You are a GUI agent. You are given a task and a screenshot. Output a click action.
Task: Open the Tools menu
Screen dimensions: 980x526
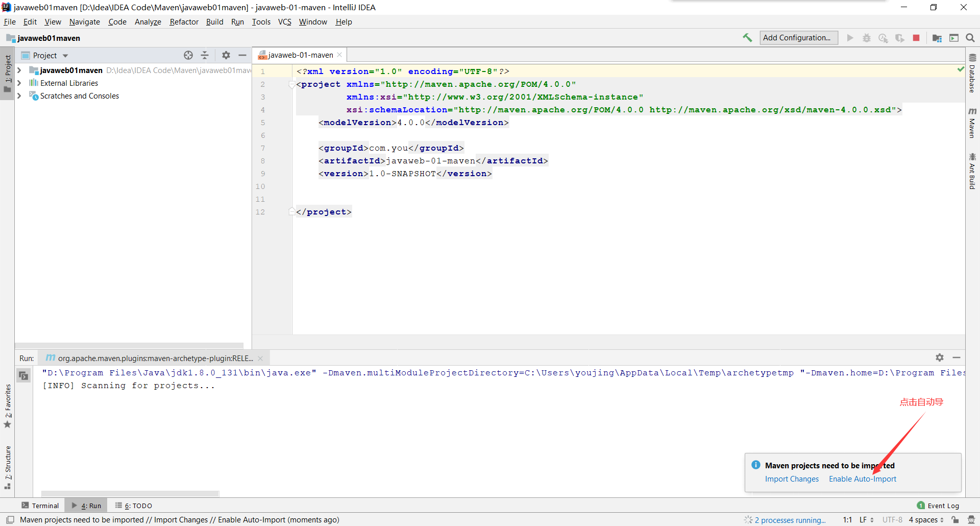[261, 22]
